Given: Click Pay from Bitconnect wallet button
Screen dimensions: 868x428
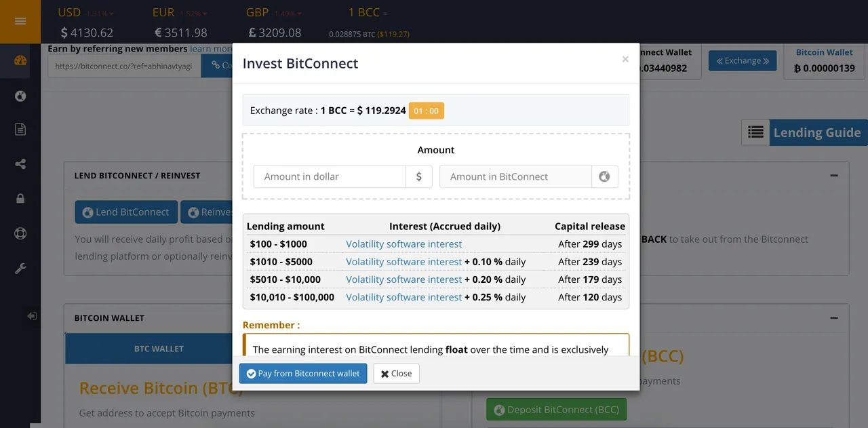Looking at the screenshot, I should pos(303,373).
